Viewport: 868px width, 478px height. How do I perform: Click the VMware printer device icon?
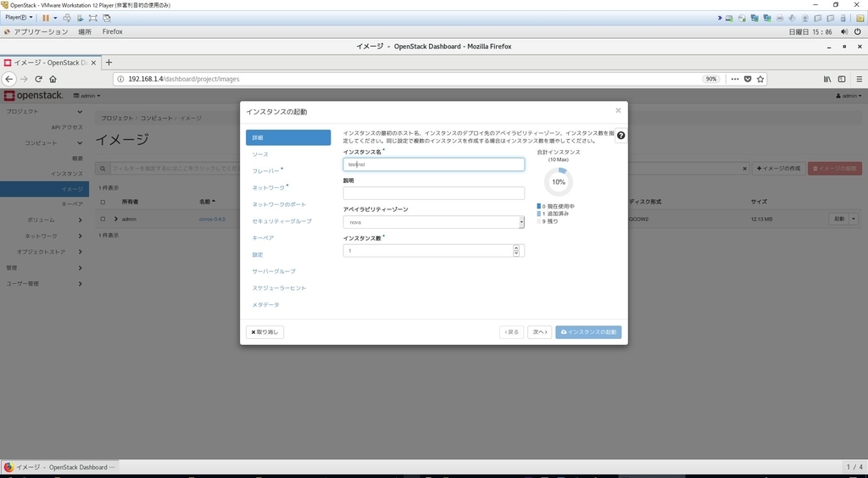(780, 18)
